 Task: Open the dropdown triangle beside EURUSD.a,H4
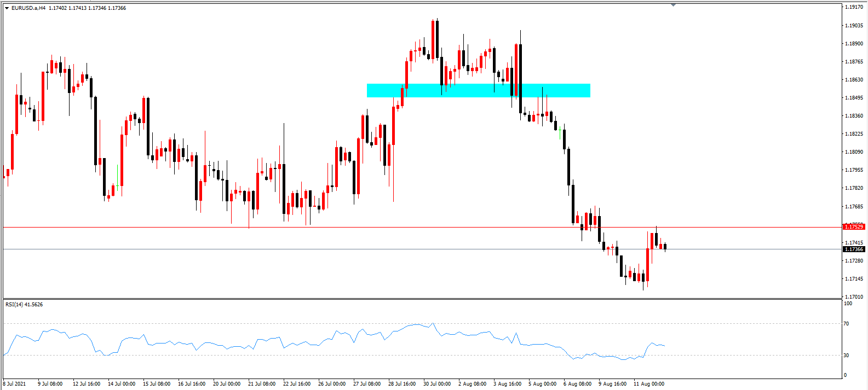(7, 8)
